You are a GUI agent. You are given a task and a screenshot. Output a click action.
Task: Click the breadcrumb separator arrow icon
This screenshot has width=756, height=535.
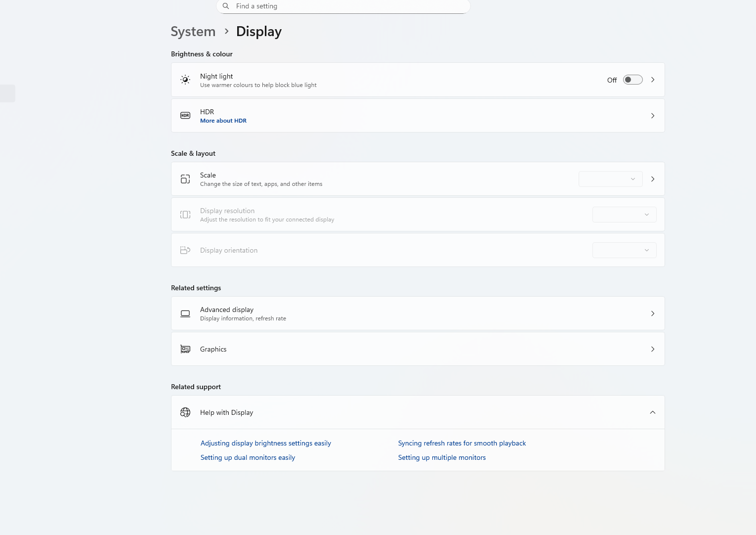click(226, 31)
